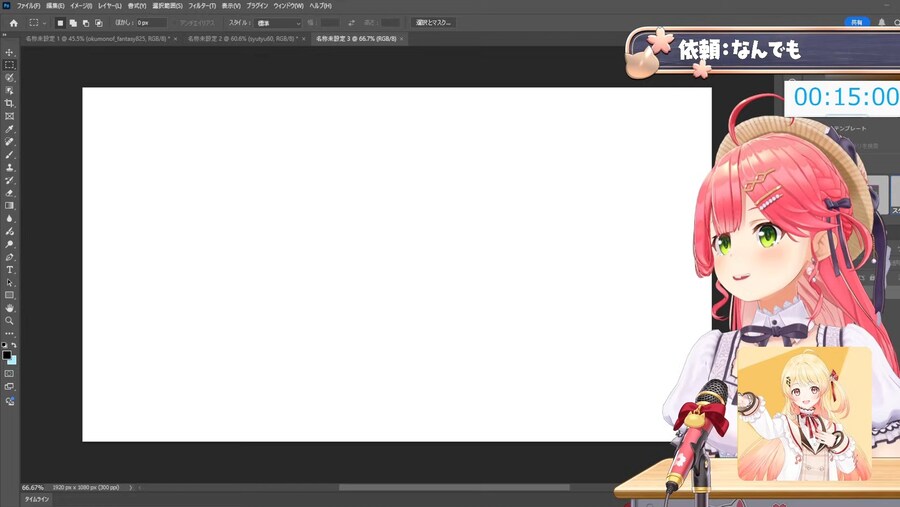Screen dimensions: 900x507
Task: Change the screen mode
Action: tap(9, 386)
